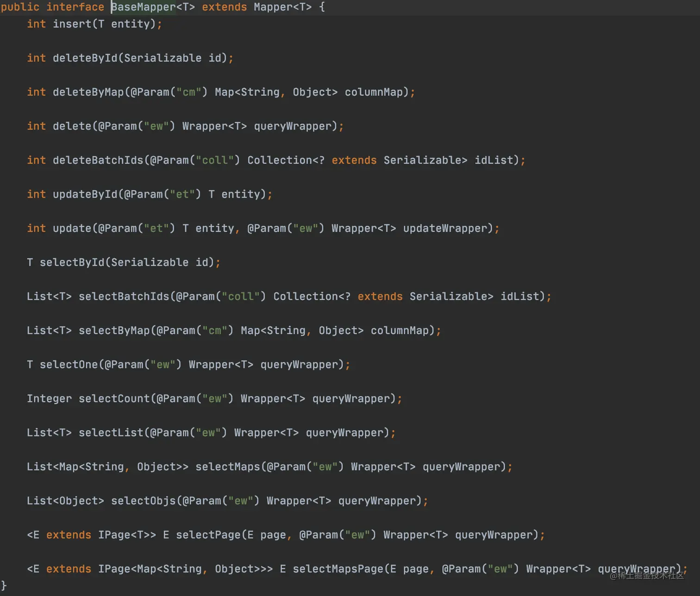Viewport: 700px width, 596px height.
Task: Click the deleteById method name
Action: [x=85, y=58]
